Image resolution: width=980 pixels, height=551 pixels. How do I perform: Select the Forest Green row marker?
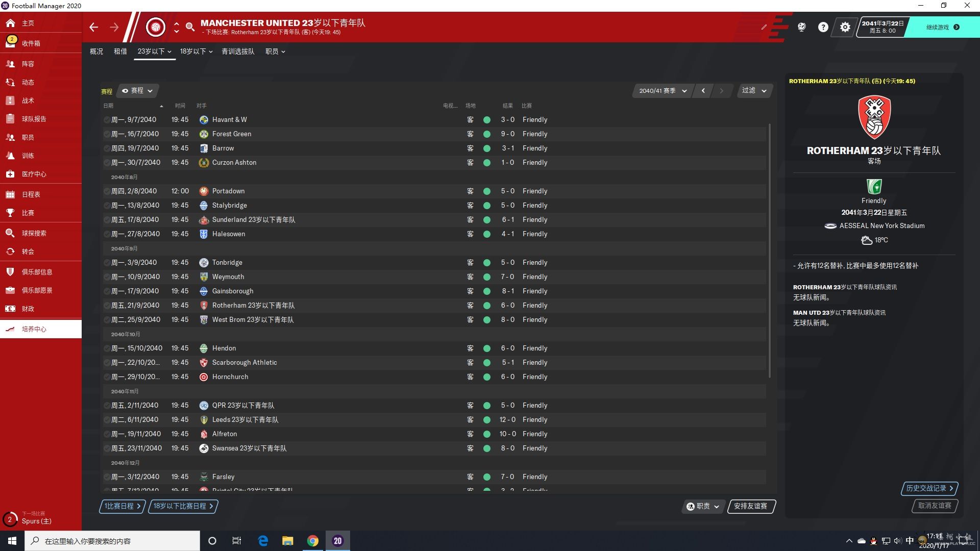pyautogui.click(x=107, y=134)
